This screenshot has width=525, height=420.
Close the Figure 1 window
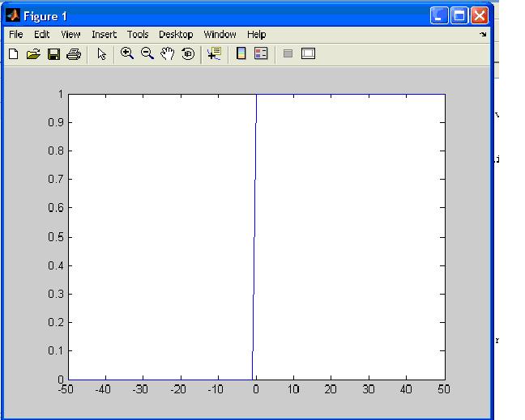coord(480,15)
